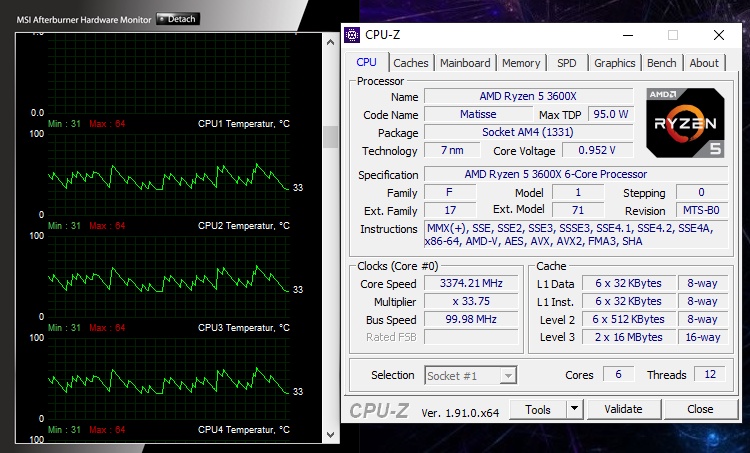The width and height of the screenshot is (750, 453).
Task: Click the Technology value 7 nm
Action: [452, 150]
